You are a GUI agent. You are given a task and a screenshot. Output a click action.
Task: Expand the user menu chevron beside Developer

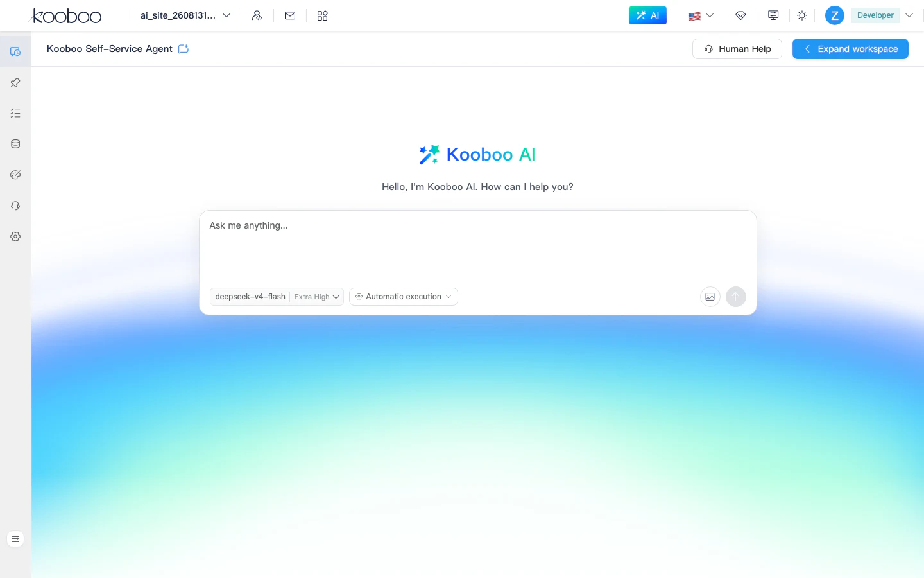(909, 15)
